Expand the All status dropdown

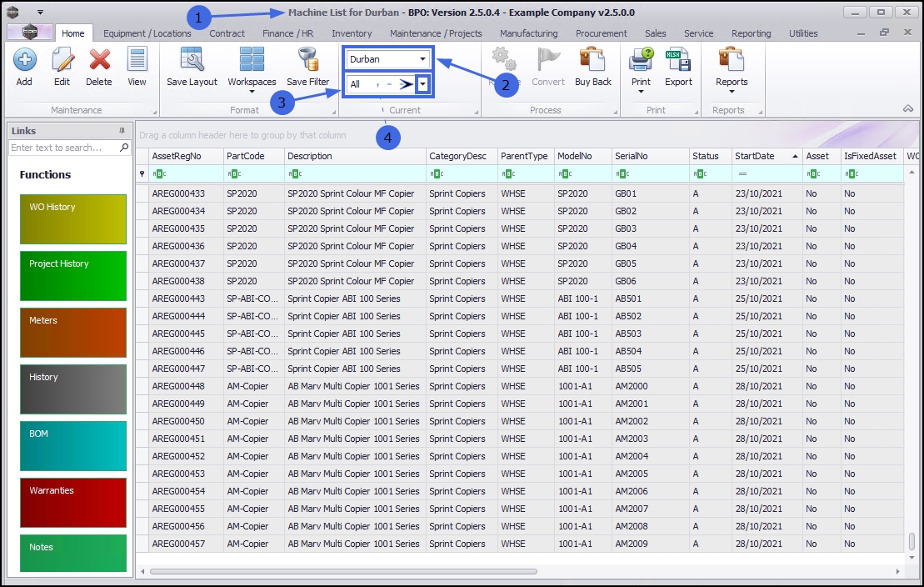[423, 84]
